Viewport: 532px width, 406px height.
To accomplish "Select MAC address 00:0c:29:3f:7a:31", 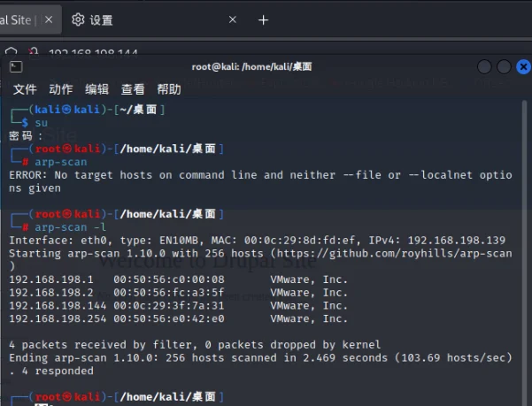I will point(169,306).
